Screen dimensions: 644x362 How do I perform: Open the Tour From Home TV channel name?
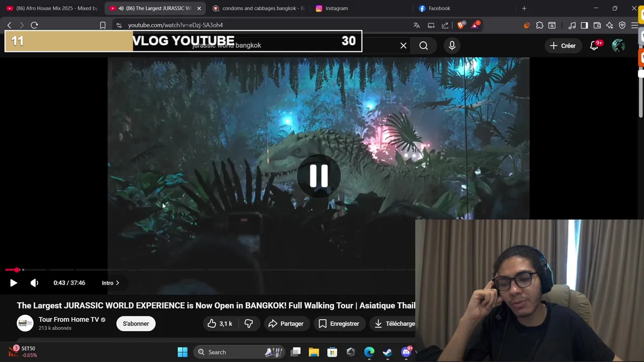pyautogui.click(x=69, y=320)
